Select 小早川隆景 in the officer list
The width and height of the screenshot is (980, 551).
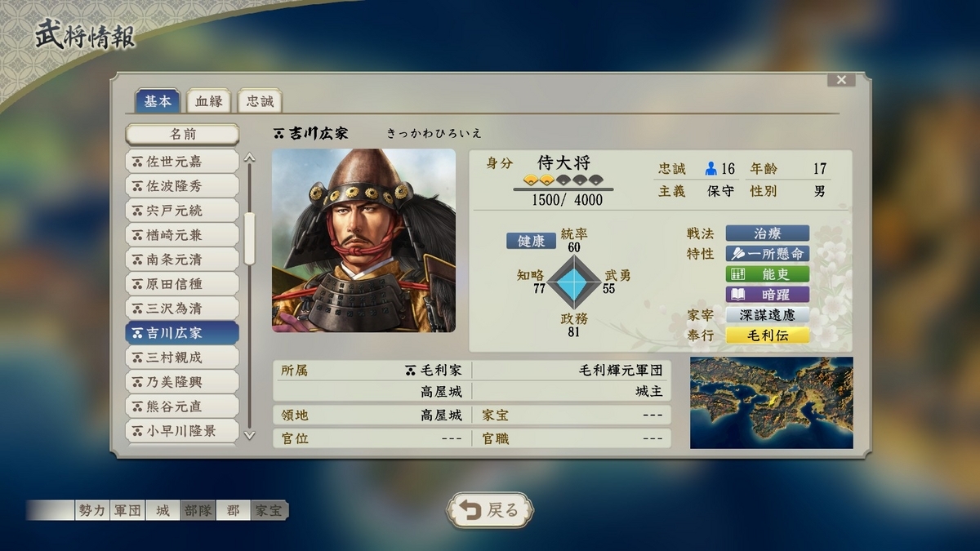pos(182,431)
